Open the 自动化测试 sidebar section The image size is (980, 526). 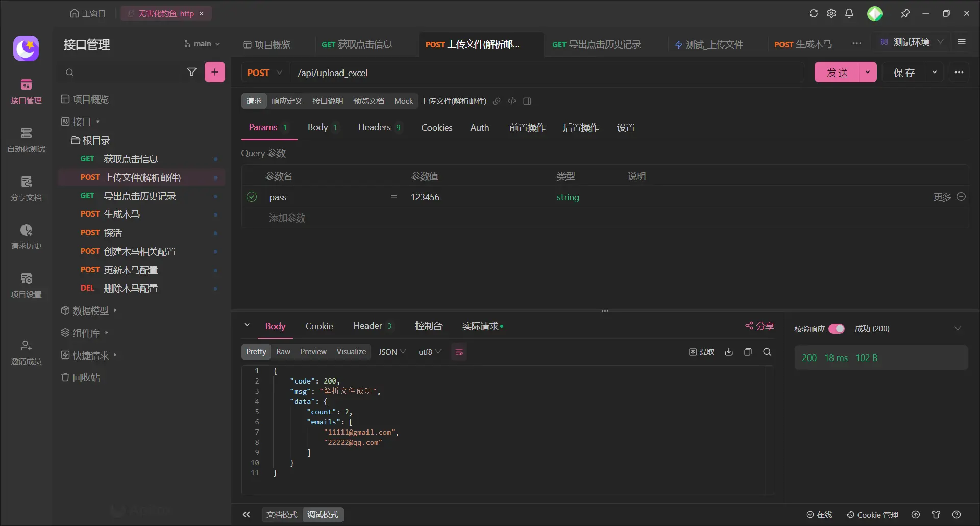(26, 140)
